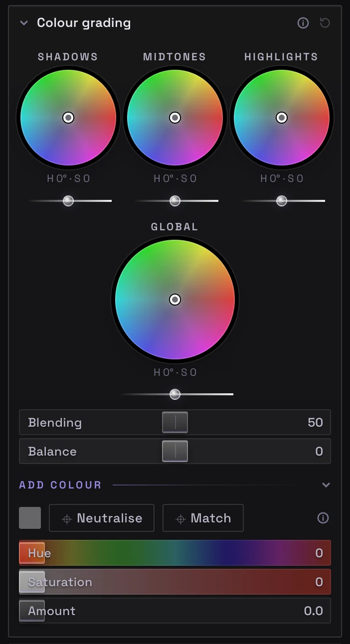Click the Midtones colour wheel centre handle
This screenshot has height=644, width=350.
coord(175,118)
